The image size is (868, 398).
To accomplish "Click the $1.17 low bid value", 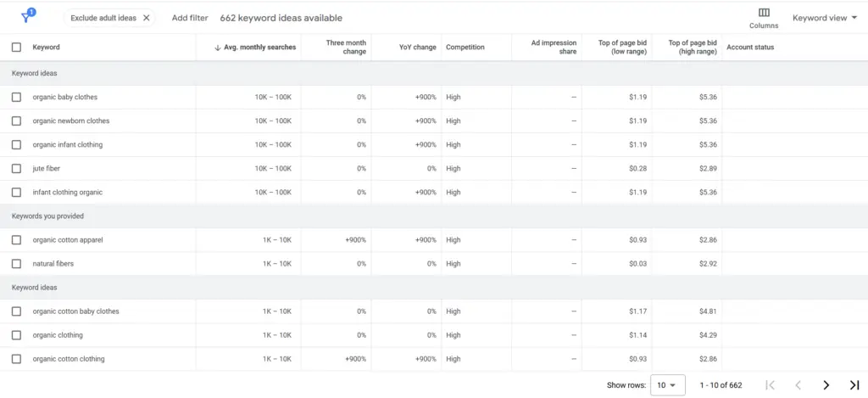I will 637,311.
